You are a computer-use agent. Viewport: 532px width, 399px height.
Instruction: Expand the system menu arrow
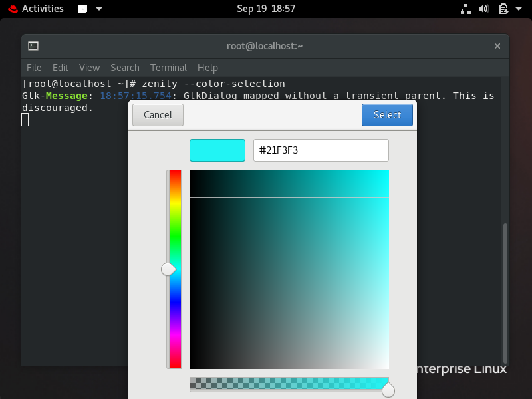click(519, 9)
